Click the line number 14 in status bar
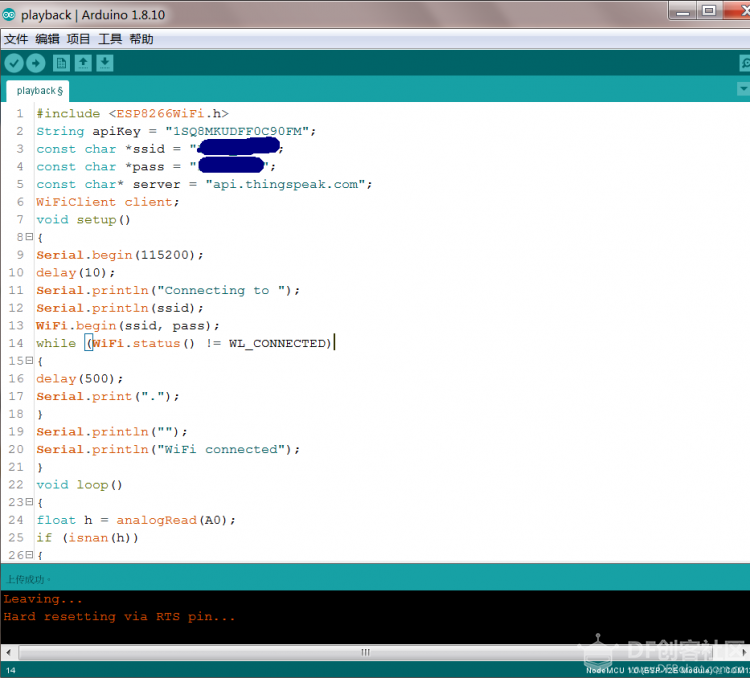This screenshot has height=678, width=750. [11, 670]
